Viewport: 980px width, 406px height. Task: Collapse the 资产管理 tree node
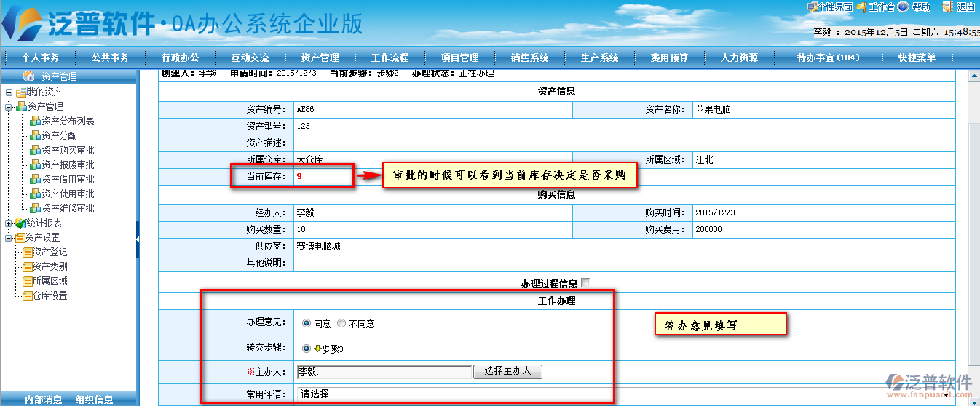[9, 107]
